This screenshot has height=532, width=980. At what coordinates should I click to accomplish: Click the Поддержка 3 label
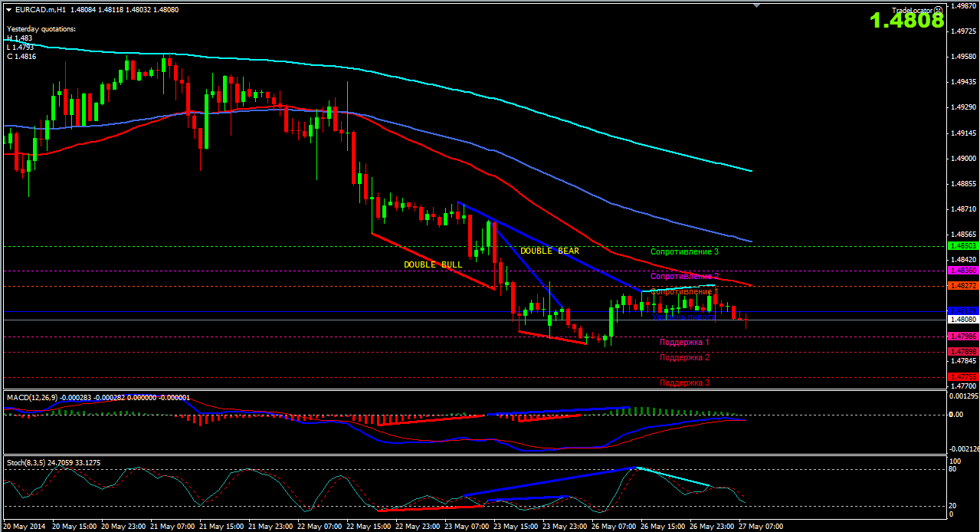click(x=684, y=383)
